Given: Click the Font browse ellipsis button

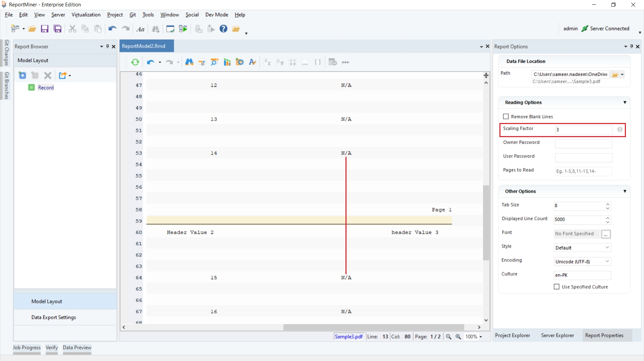Looking at the screenshot, I should click(x=606, y=234).
